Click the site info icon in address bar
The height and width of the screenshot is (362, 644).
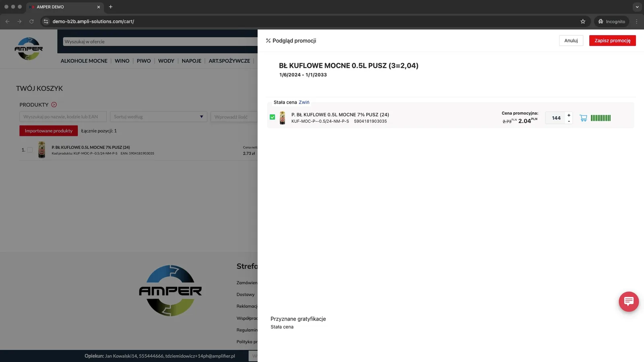coord(46,21)
